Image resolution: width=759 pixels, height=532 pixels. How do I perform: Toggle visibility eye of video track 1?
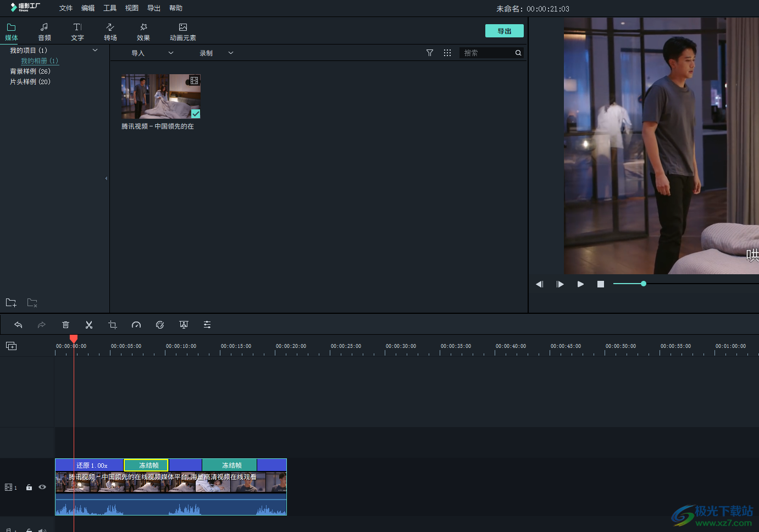(x=42, y=487)
